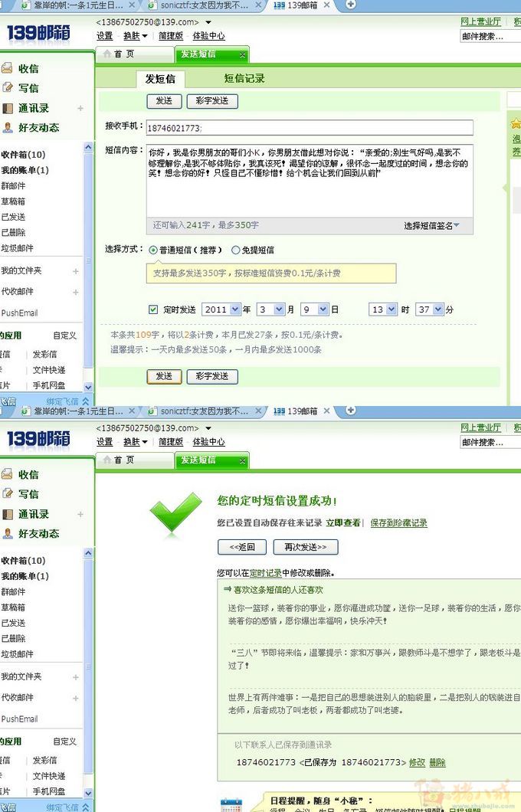Click 彩字发送 button below the schedule row
The height and width of the screenshot is (812, 521).
click(211, 376)
